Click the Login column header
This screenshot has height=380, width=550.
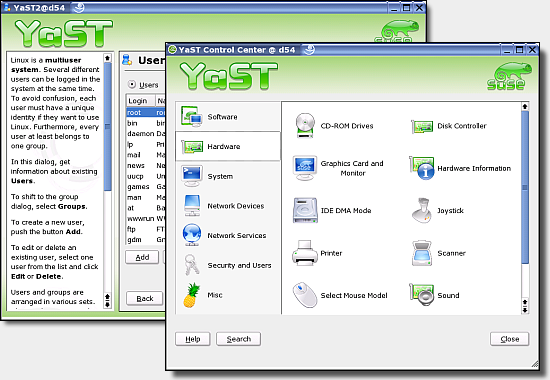141,101
